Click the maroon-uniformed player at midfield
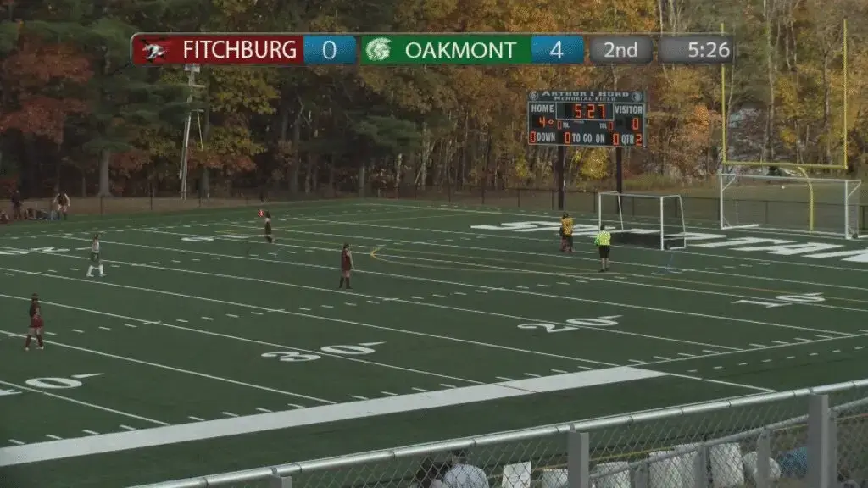 tap(346, 266)
